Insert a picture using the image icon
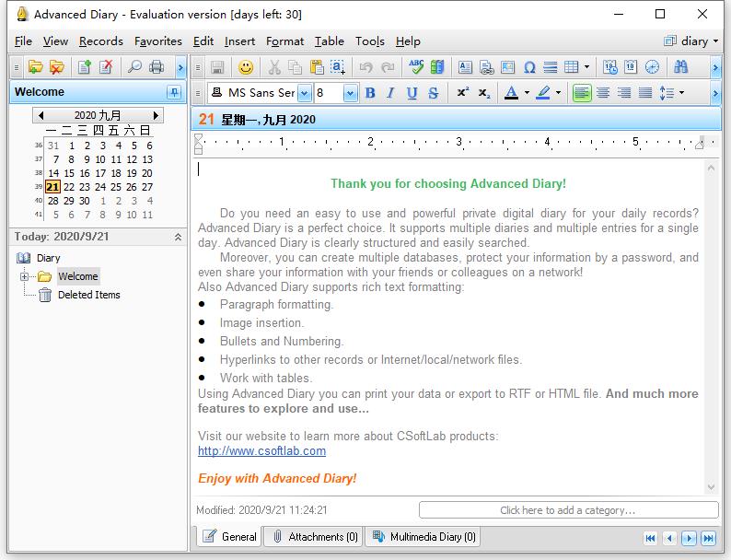Screen dimensions: 731x560 [507, 67]
